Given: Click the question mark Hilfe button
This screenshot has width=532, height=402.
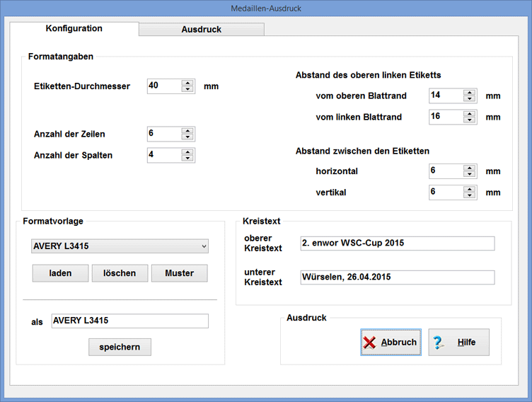Looking at the screenshot, I should 458,343.
